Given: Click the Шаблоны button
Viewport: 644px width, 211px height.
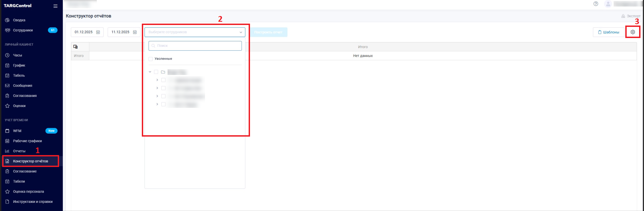Looking at the screenshot, I should [x=608, y=32].
